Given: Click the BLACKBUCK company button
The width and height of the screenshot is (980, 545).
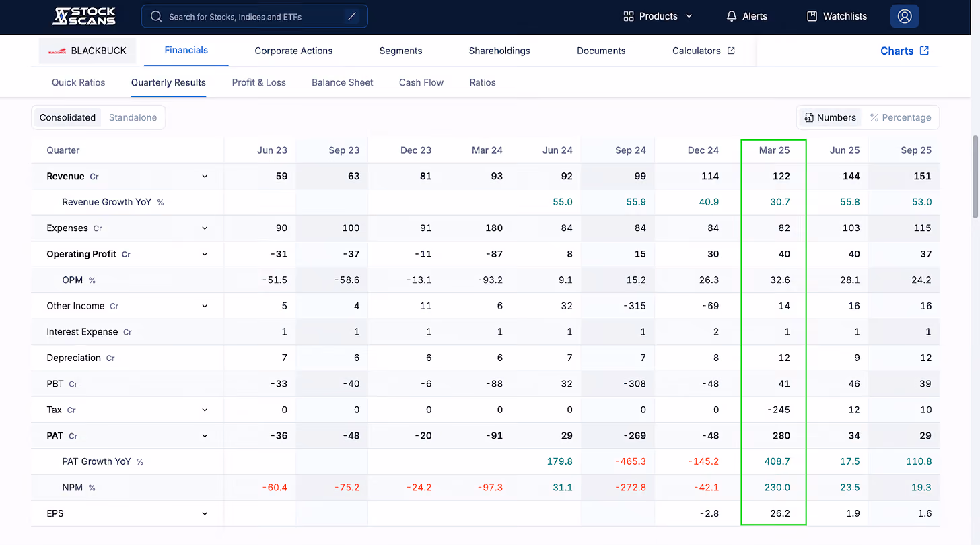Looking at the screenshot, I should pyautogui.click(x=87, y=51).
